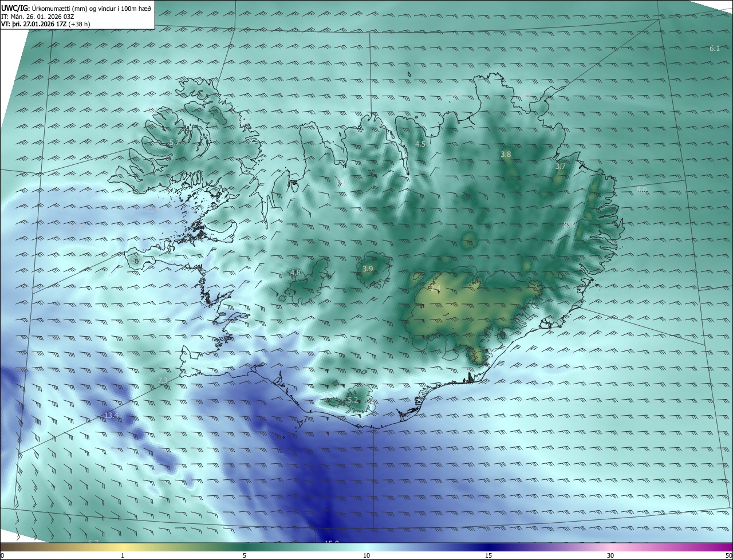This screenshot has width=733, height=560.
Task: Click the 15 tick on the color scale
Action: pos(488,555)
